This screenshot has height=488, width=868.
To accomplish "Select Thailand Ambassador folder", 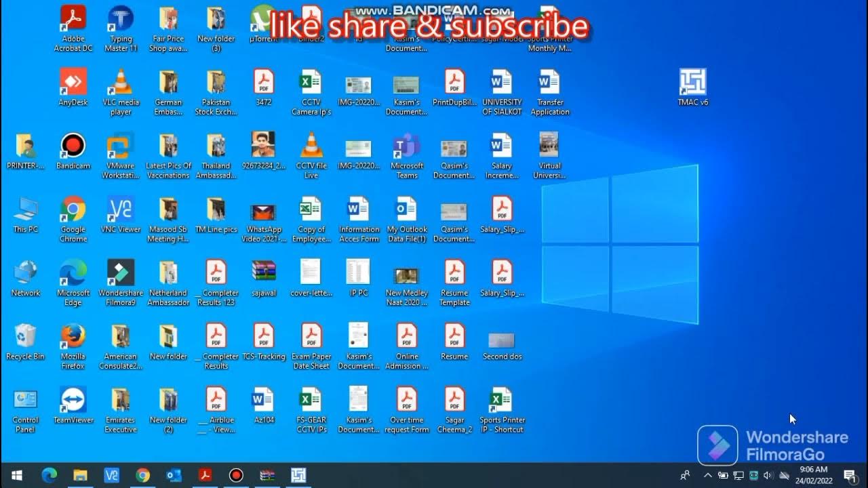I will tap(216, 156).
